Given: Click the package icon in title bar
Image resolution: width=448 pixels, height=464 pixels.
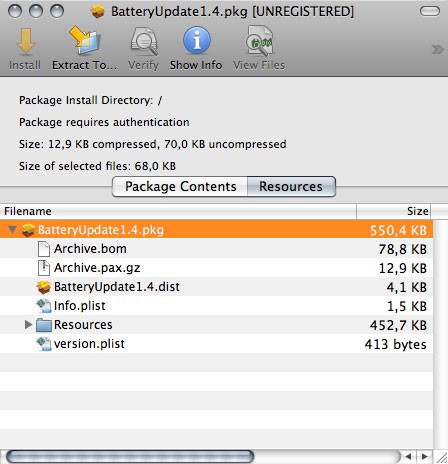Looking at the screenshot, I should click(98, 12).
